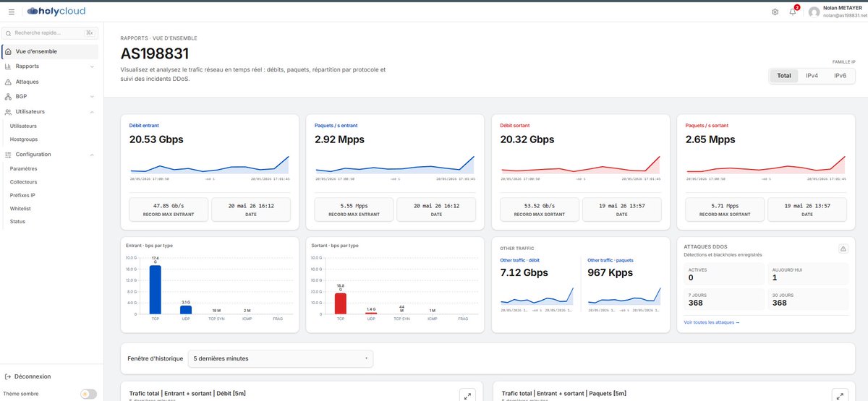Click the 7.12 Gbps other traffic value
The height and width of the screenshot is (401, 868).
tap(524, 272)
